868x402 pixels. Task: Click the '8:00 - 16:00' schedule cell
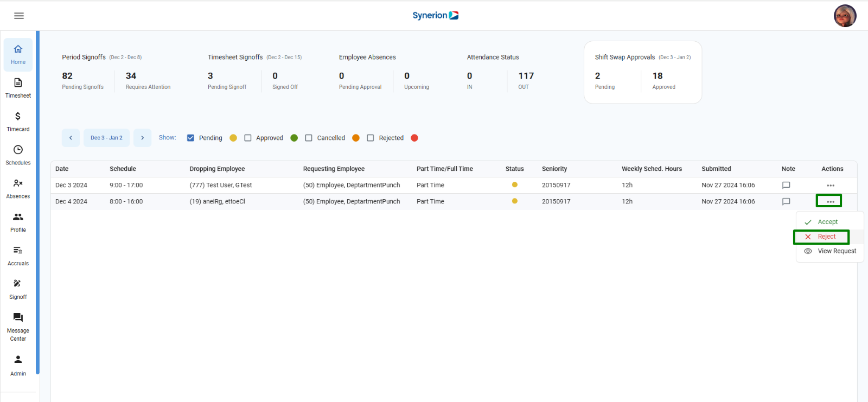126,201
